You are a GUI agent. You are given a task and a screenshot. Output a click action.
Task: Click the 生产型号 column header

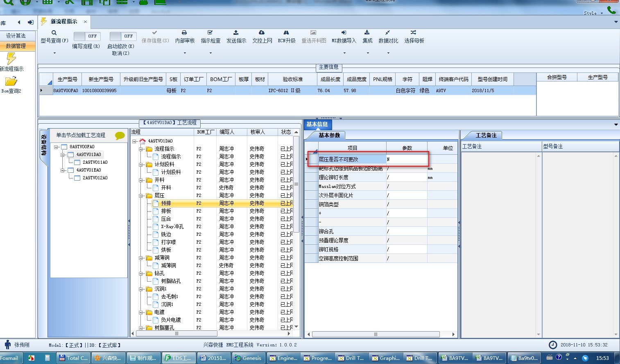67,79
